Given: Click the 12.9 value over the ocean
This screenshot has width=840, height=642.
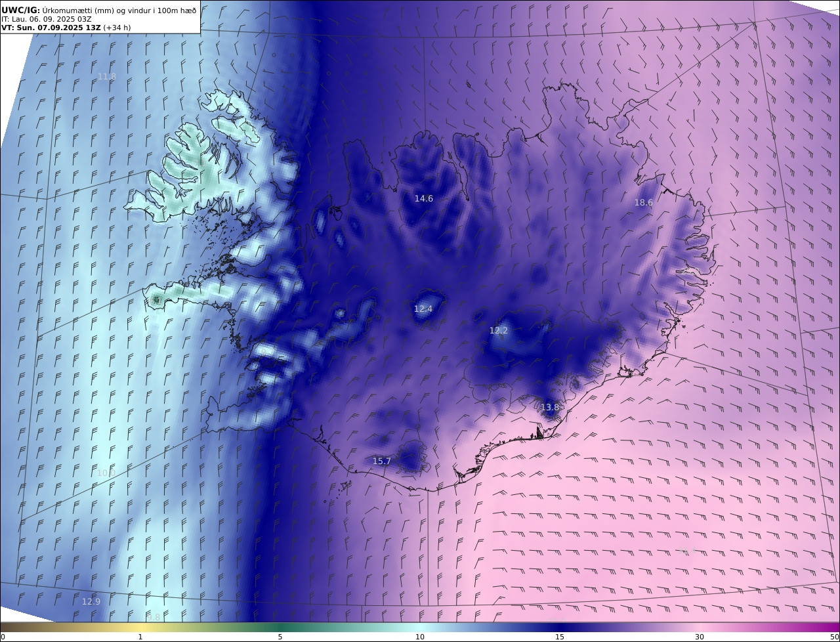Looking at the screenshot, I should click(91, 602).
